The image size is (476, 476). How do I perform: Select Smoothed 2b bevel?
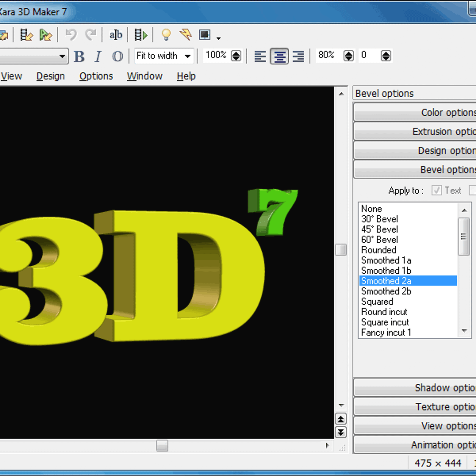coord(408,291)
